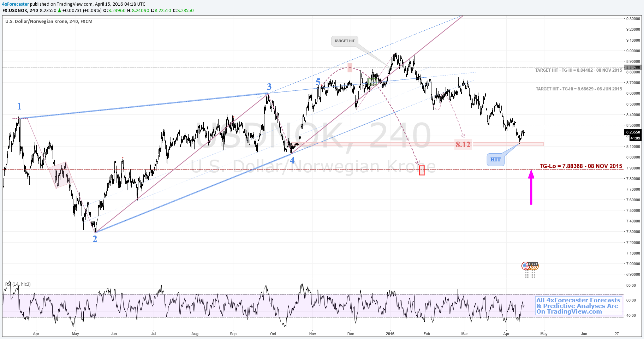This screenshot has height=339, width=644.
Task: Select TARGET HIT TG-Hi = 8.66629 label
Action: click(x=579, y=89)
